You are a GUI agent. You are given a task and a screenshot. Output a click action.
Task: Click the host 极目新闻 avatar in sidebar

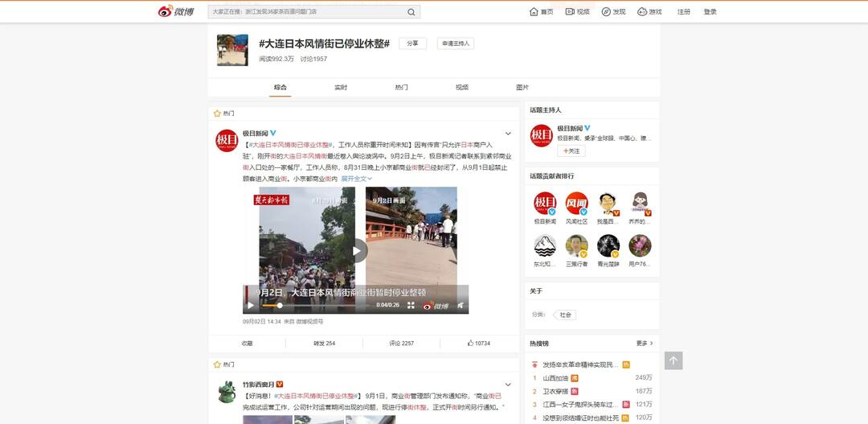point(541,135)
